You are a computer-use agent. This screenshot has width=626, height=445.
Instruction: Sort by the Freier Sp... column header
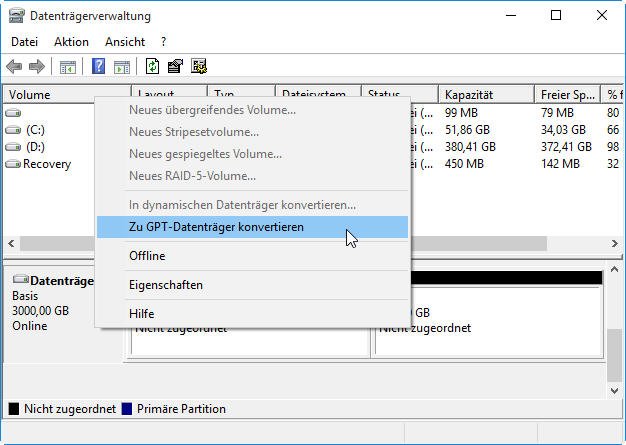coord(567,95)
